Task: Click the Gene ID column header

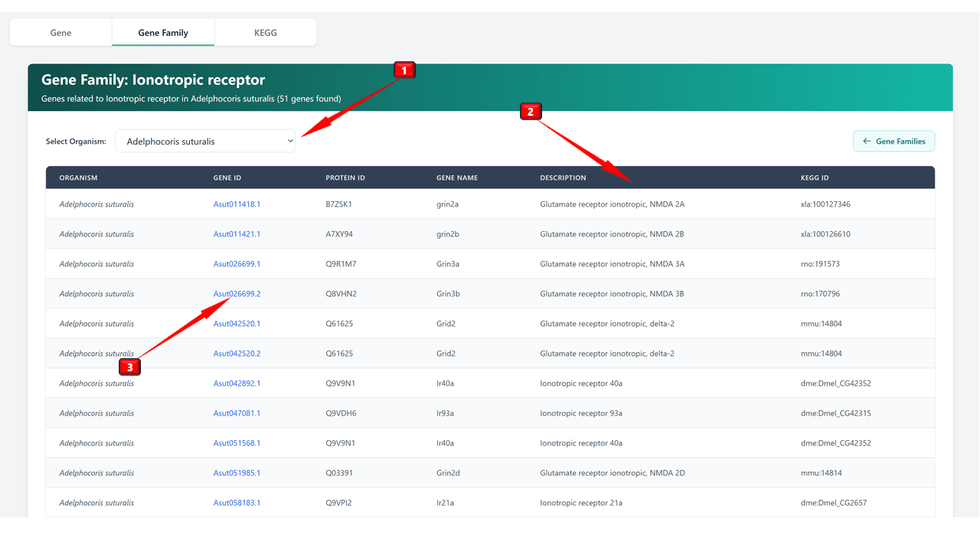Action: [227, 178]
